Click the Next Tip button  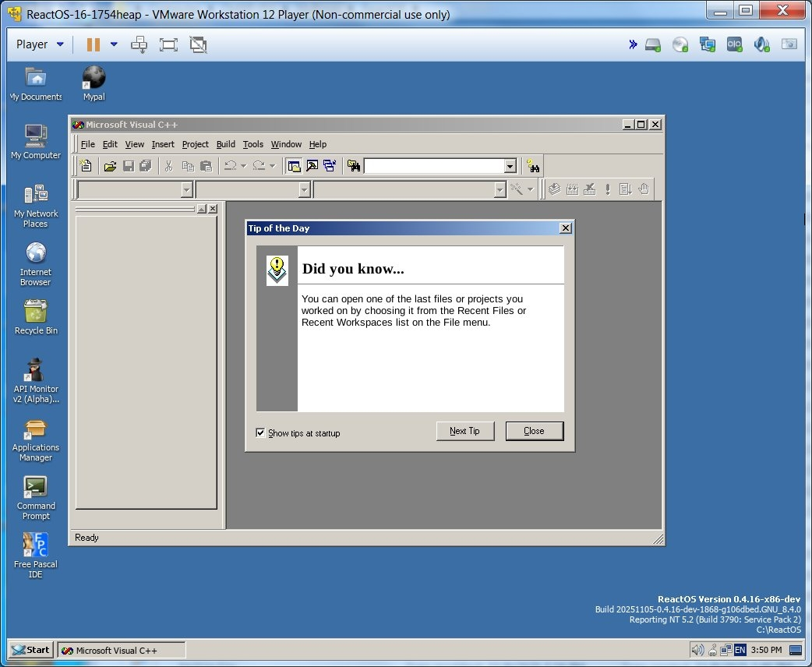pos(465,431)
